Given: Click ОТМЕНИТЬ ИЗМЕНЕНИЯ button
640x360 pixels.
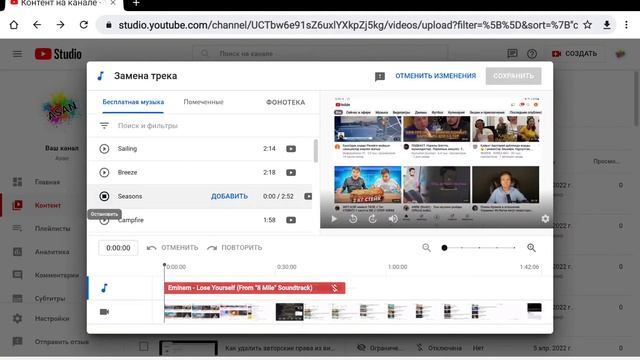Looking at the screenshot, I should 436,76.
